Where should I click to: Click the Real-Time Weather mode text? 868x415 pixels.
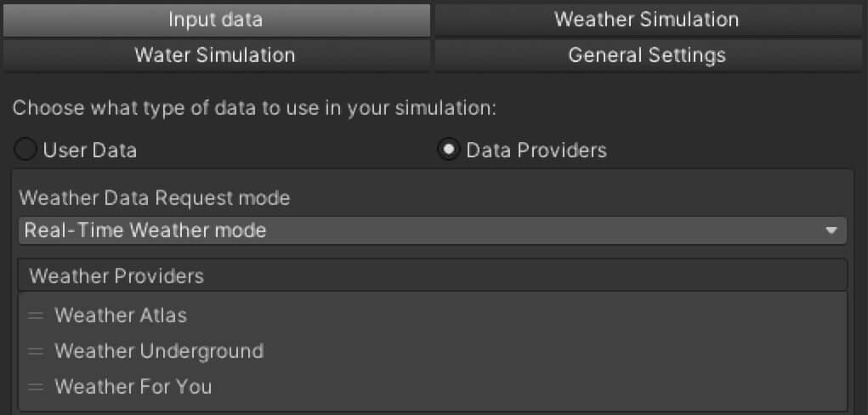pos(145,230)
